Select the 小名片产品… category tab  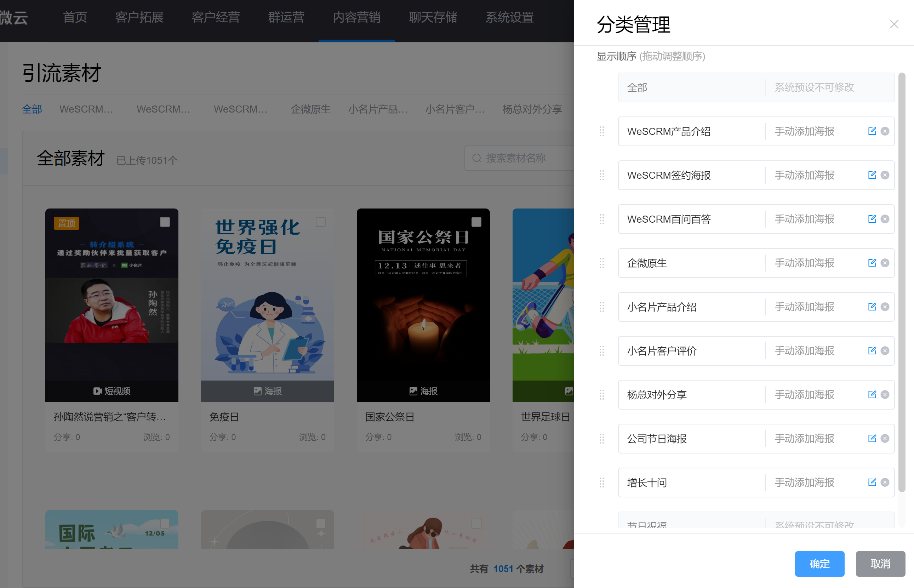click(378, 109)
